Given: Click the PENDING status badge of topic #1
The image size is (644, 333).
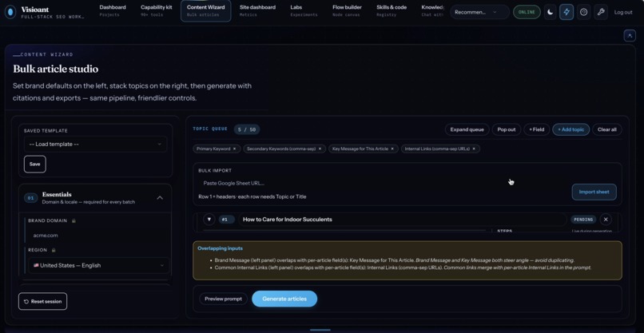Looking at the screenshot, I should tap(583, 220).
